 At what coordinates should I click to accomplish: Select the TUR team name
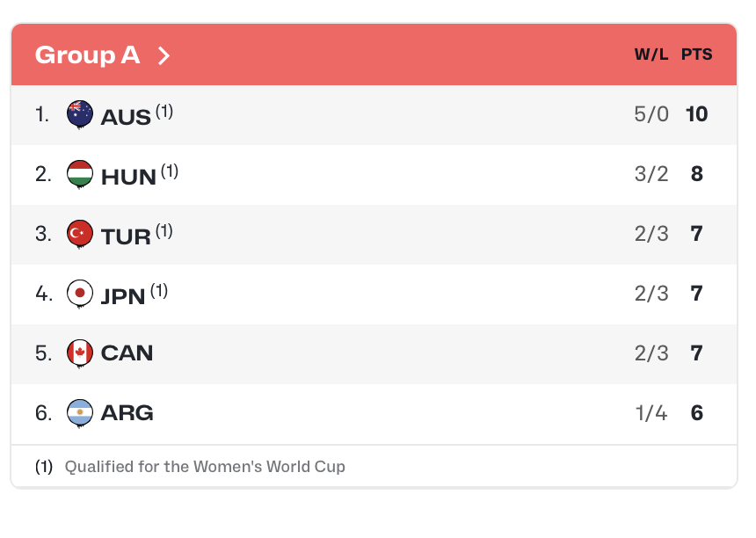tap(126, 236)
